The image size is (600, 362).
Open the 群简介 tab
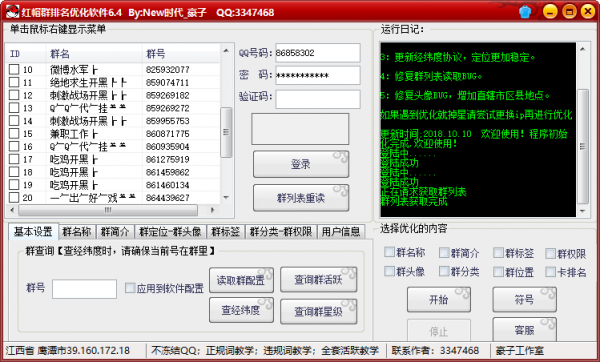115,232
